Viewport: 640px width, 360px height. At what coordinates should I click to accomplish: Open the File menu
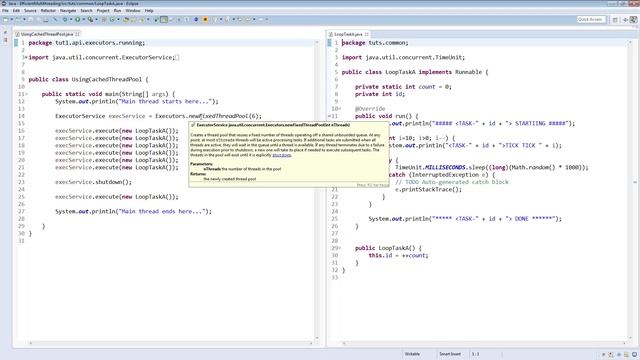point(5,11)
